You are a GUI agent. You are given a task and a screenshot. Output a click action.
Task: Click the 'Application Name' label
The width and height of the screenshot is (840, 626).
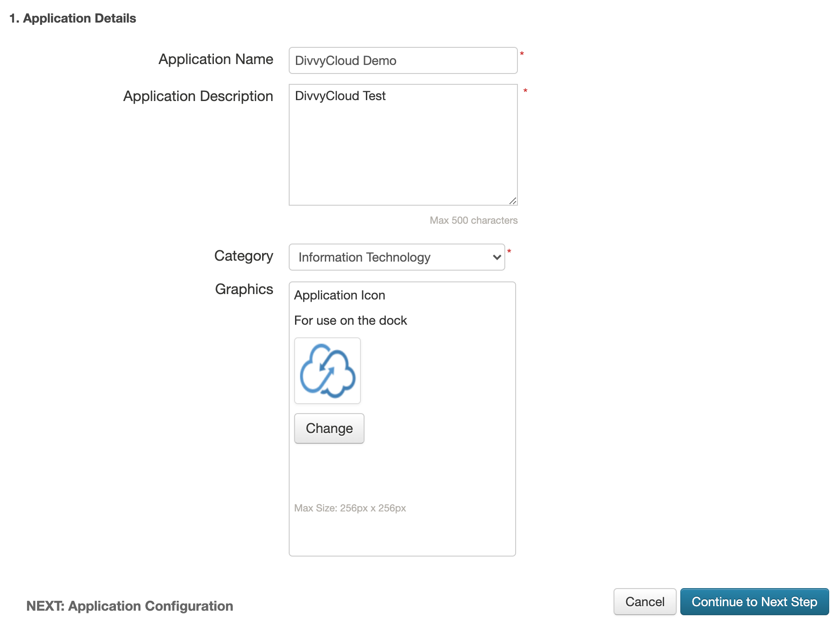[x=216, y=59]
